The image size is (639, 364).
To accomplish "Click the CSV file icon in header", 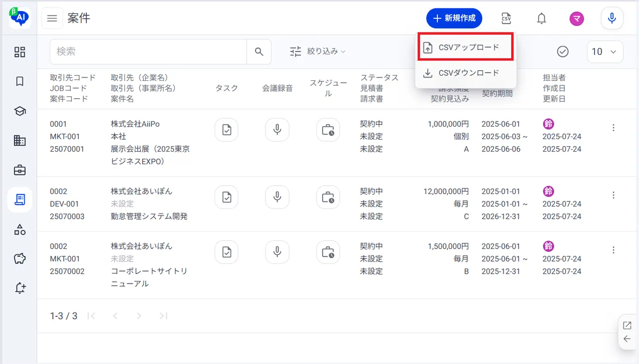I will [x=506, y=19].
